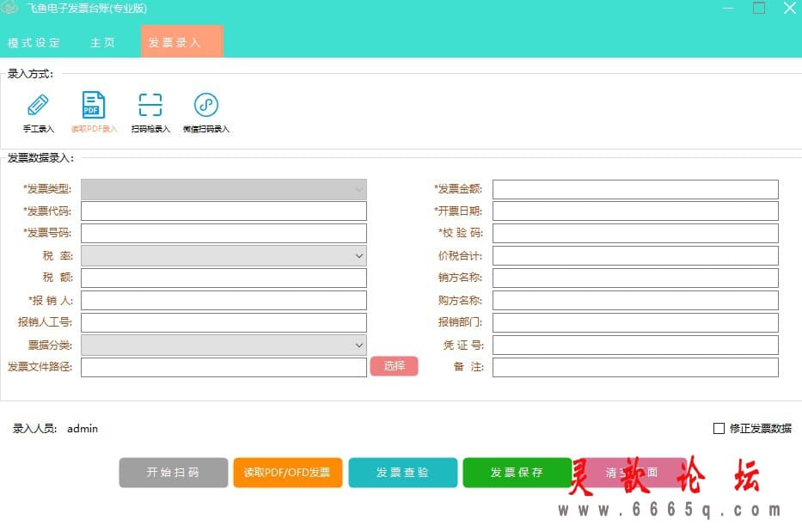Open the 模式设定 menu
This screenshot has width=802, height=532.
click(x=34, y=42)
